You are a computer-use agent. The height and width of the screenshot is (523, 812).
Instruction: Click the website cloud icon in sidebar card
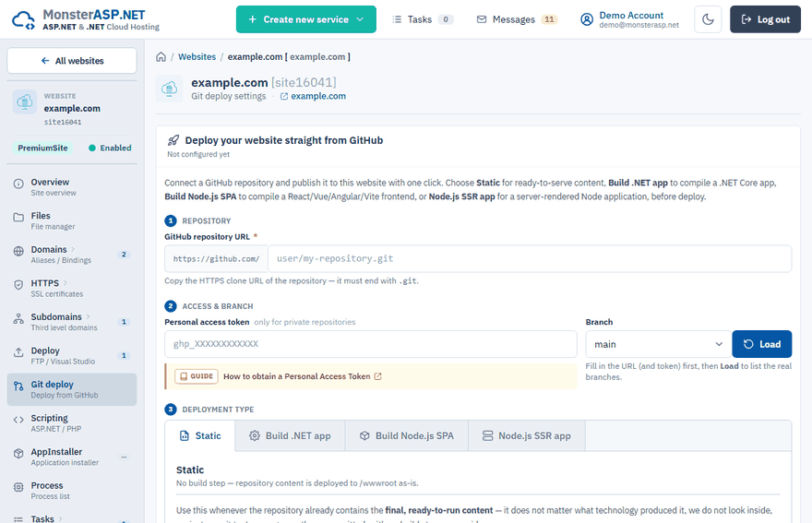(x=25, y=102)
